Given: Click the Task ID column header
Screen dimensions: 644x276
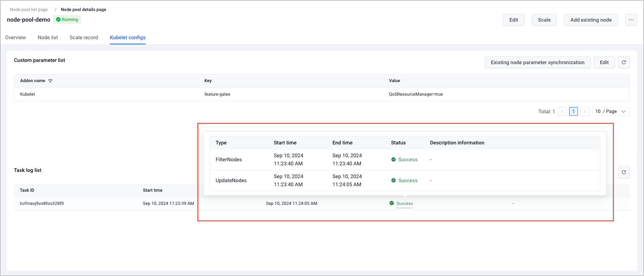Looking at the screenshot, I should tap(27, 190).
